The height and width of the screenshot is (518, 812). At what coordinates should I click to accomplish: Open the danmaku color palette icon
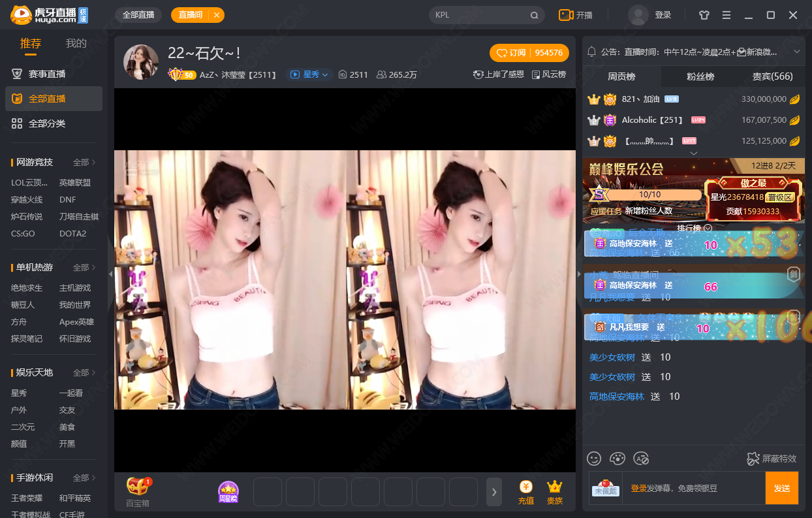point(617,459)
